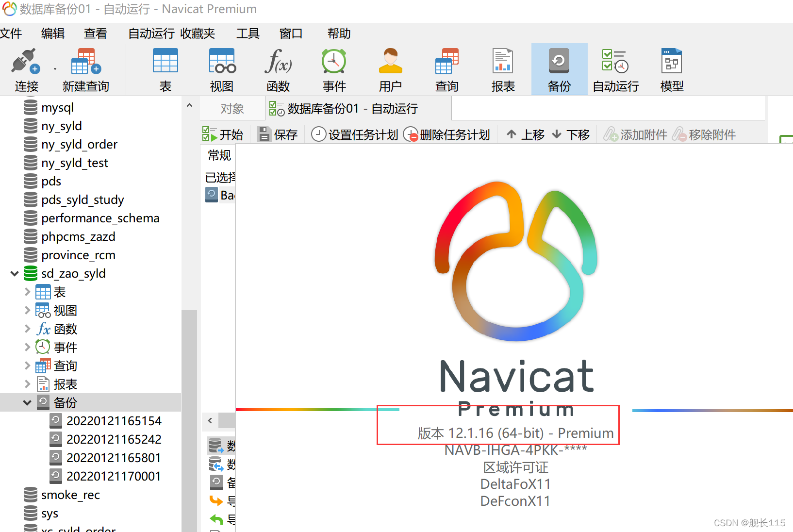Open the 查看 menu
This screenshot has width=793, height=532.
(96, 33)
